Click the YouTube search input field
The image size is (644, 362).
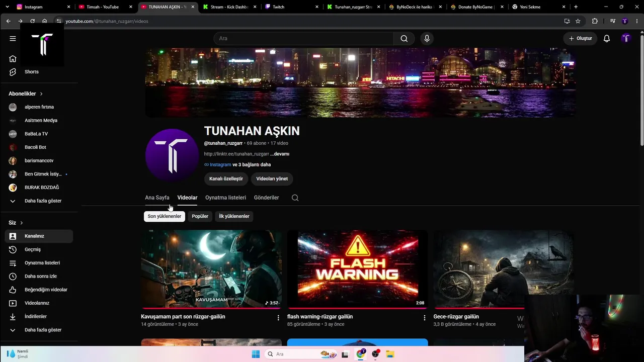pos(303,39)
